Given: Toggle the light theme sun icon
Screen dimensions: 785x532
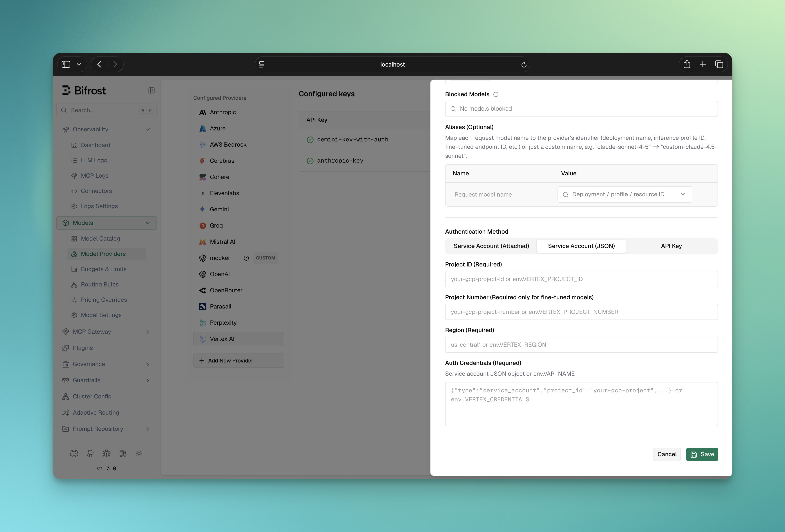Looking at the screenshot, I should pos(139,453).
